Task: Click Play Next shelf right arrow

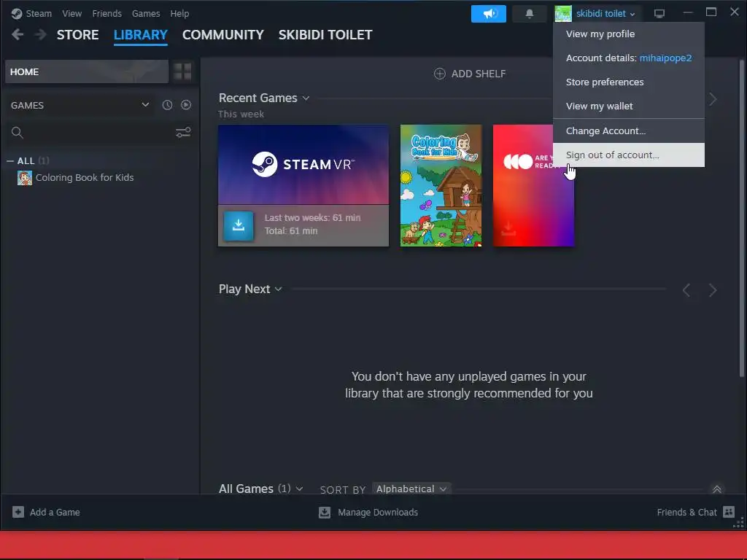Action: (x=712, y=290)
